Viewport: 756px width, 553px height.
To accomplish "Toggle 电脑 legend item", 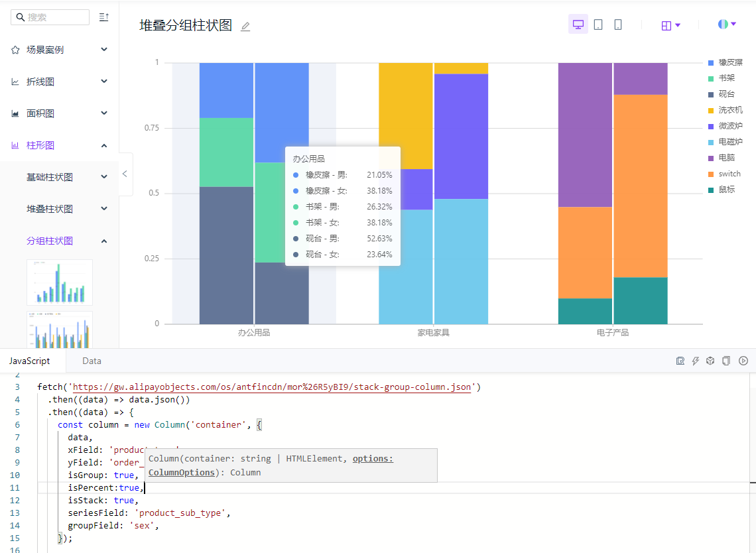I will point(722,158).
